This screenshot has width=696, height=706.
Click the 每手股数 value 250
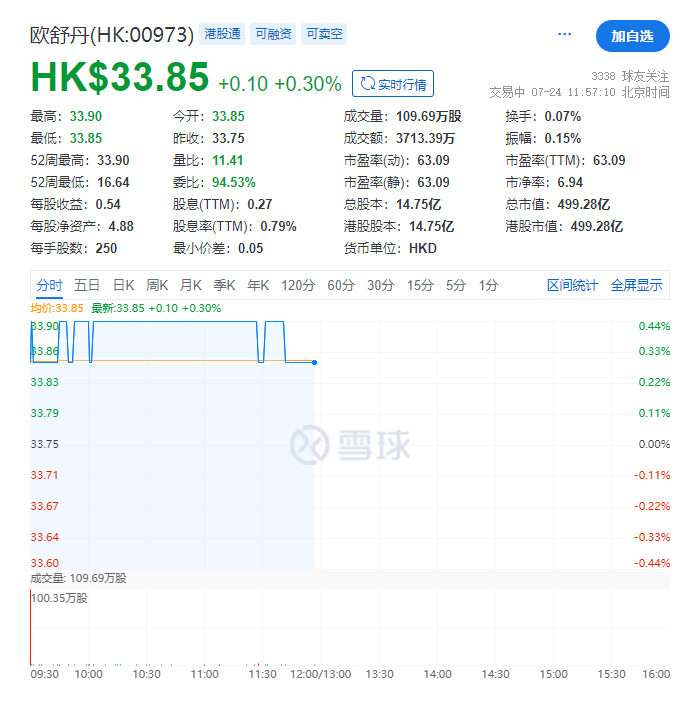[106, 249]
